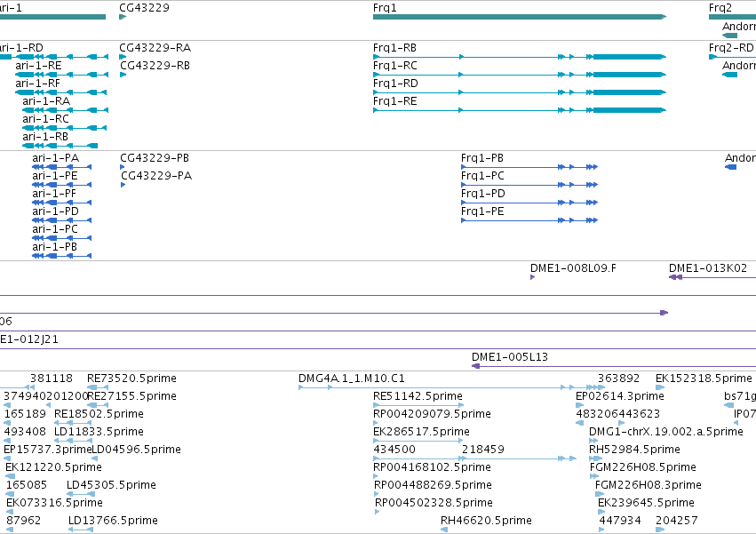Select the EK152318.5prime EST
The width and height of the screenshot is (756, 534).
click(660, 387)
